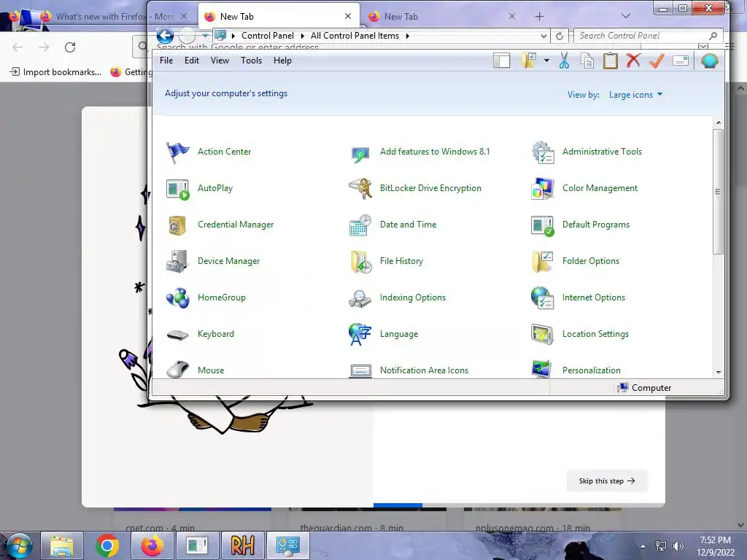Open File Explorer from the taskbar
The width and height of the screenshot is (747, 560).
click(x=62, y=545)
